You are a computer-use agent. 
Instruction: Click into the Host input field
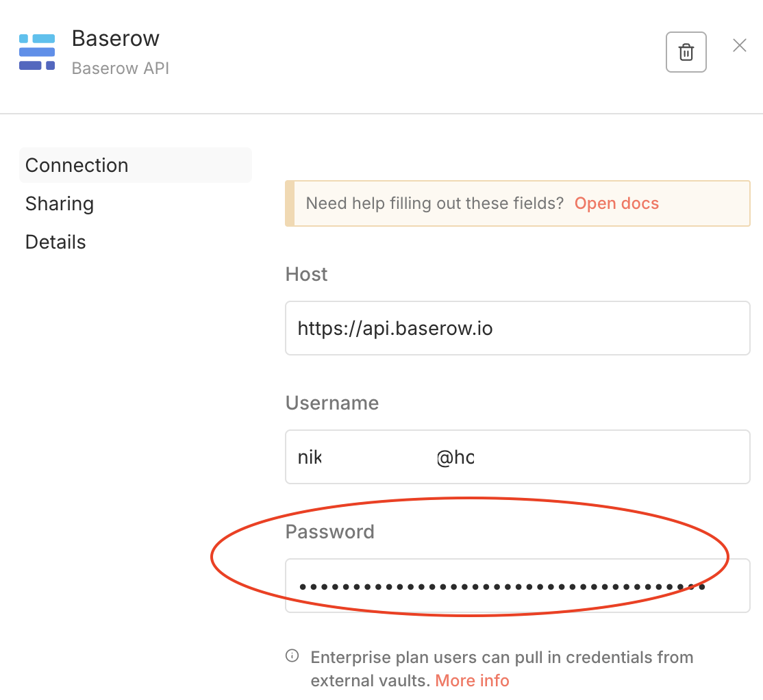pos(517,328)
